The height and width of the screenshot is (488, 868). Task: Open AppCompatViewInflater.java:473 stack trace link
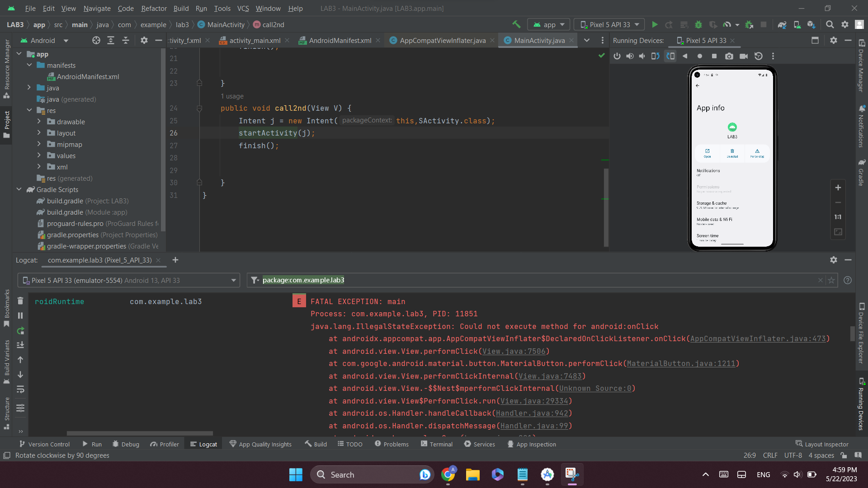tap(758, 338)
